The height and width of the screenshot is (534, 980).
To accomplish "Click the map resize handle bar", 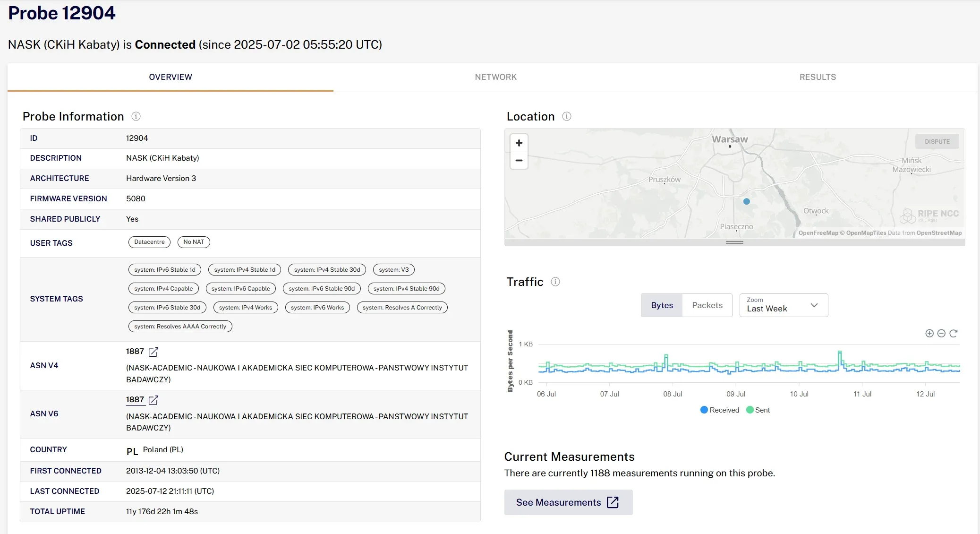I will [x=734, y=242].
